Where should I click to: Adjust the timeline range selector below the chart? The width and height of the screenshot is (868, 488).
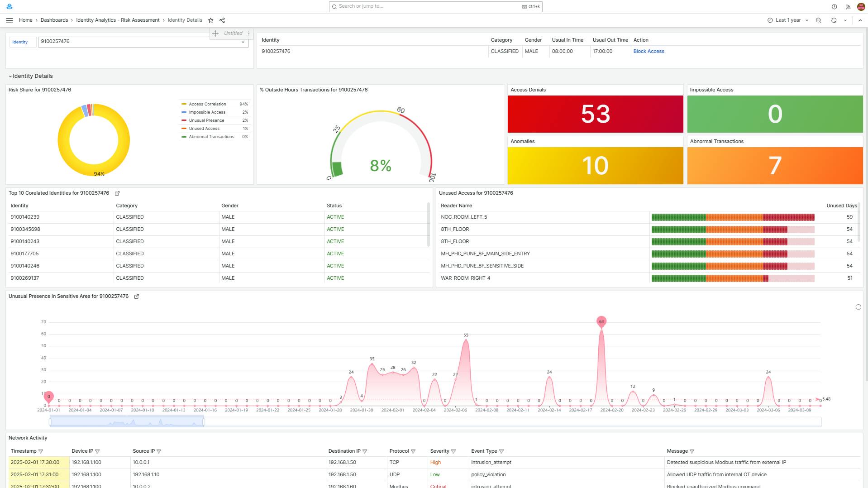point(127,421)
